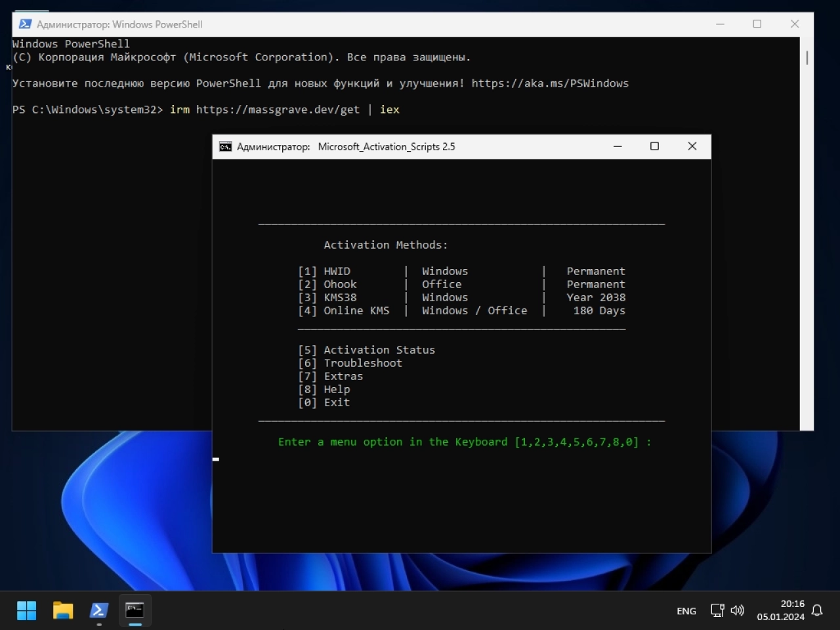Minimize the Windows PowerShell window
The image size is (840, 630).
[720, 24]
